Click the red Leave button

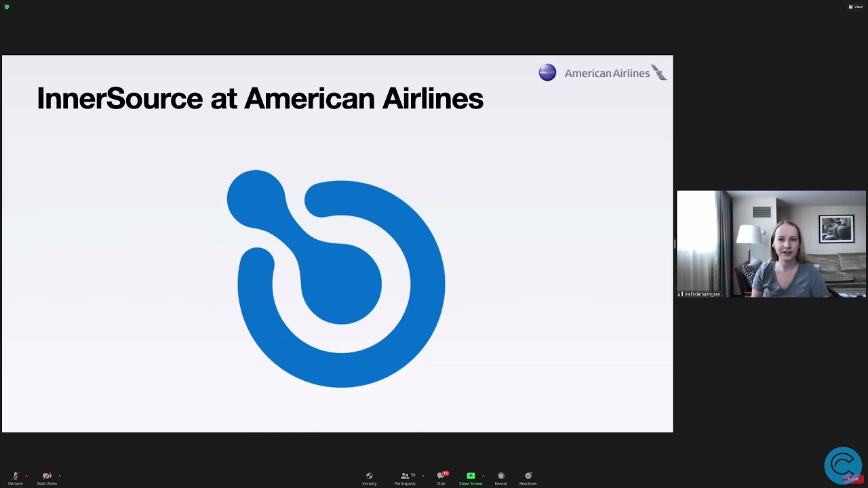tap(854, 479)
